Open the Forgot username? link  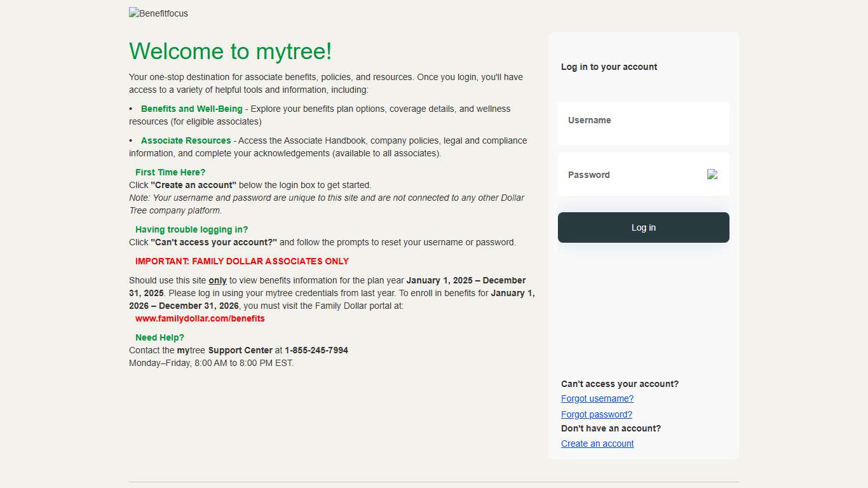[x=597, y=398]
